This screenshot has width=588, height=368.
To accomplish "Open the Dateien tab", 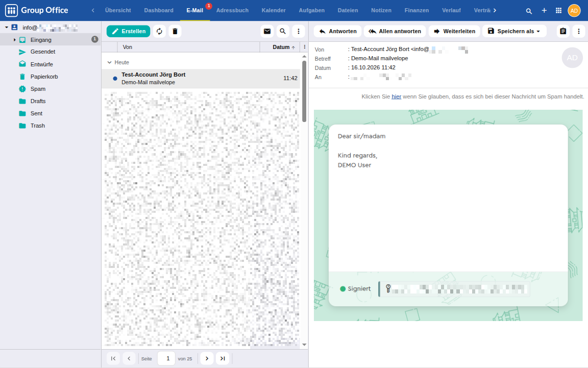I will 348,11.
